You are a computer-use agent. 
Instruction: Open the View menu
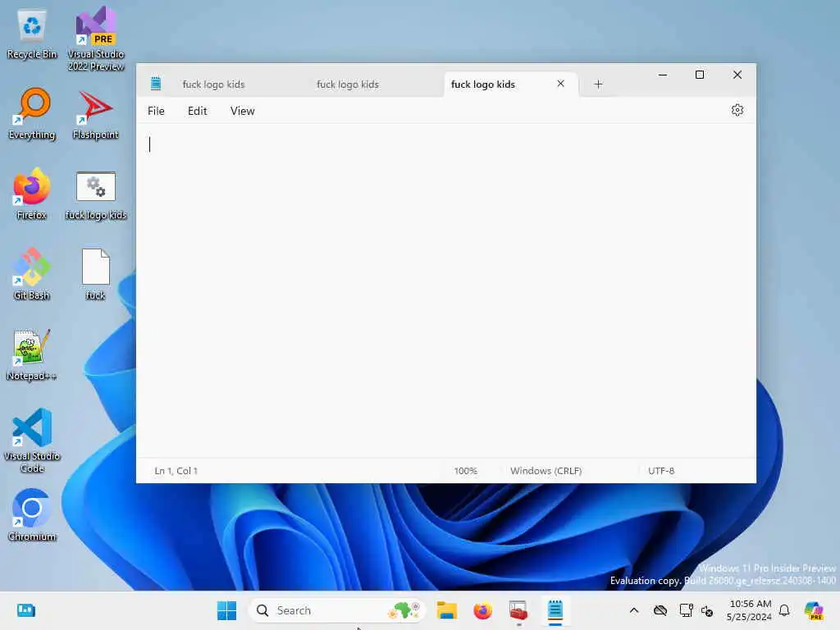(242, 111)
